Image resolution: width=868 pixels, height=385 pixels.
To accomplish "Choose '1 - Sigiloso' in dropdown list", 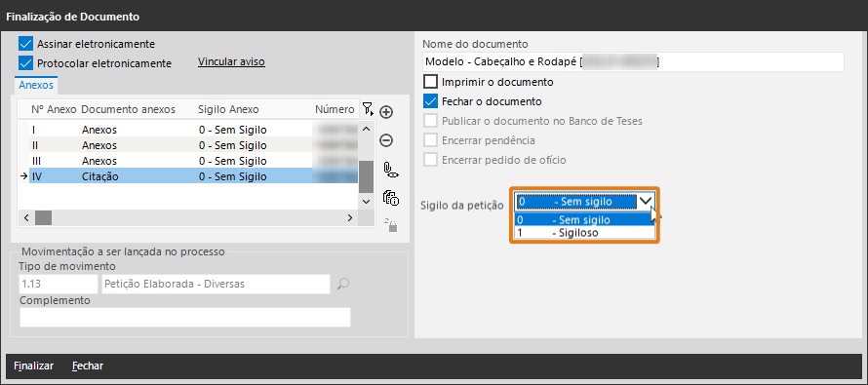I will click(x=584, y=233).
